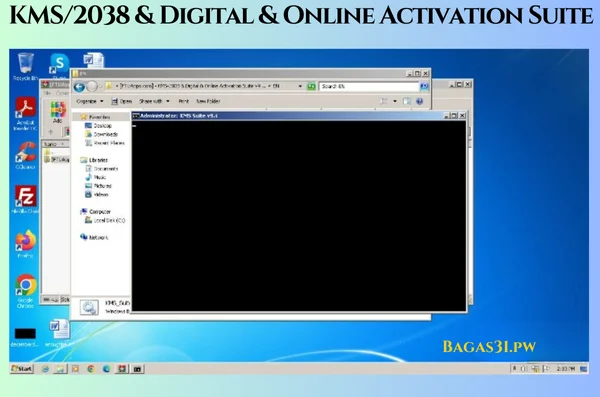Refresh the Explorer address bar

[311, 87]
